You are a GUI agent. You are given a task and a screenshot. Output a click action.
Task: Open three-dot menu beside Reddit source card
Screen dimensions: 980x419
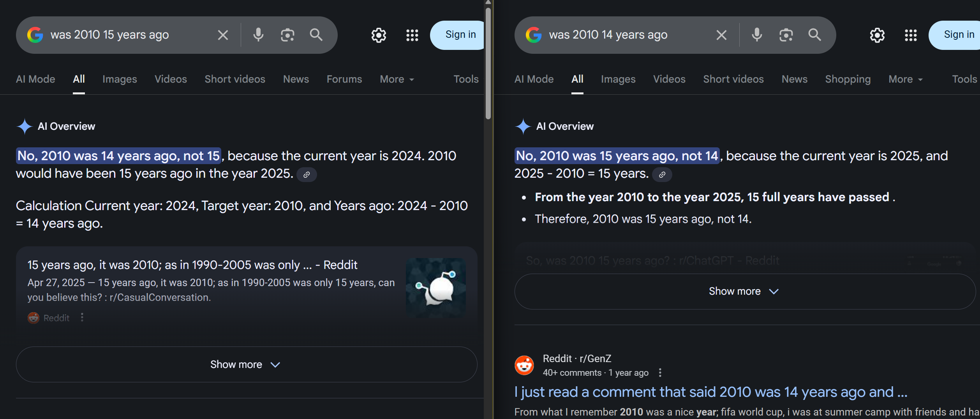coord(82,318)
